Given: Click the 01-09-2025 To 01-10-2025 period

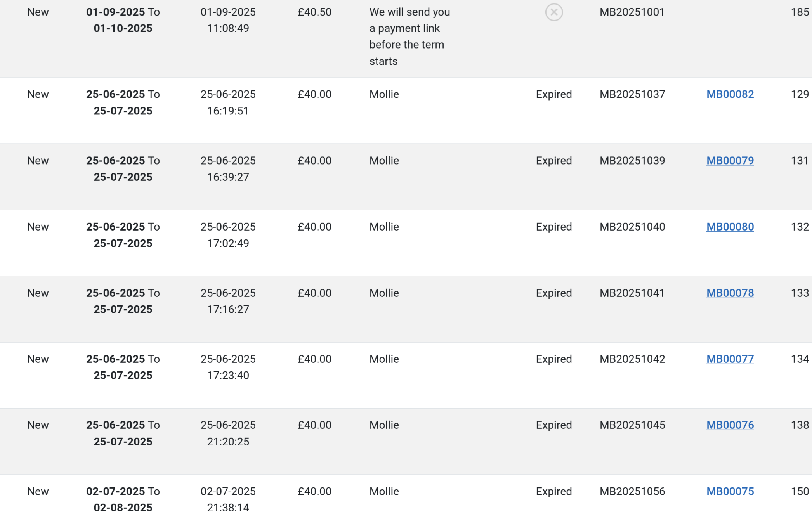Looking at the screenshot, I should [x=123, y=20].
